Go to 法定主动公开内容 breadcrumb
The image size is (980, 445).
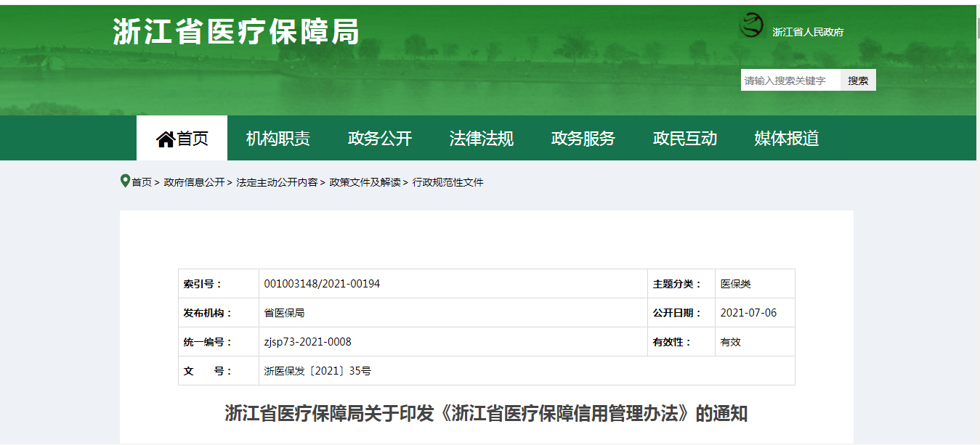[277, 182]
